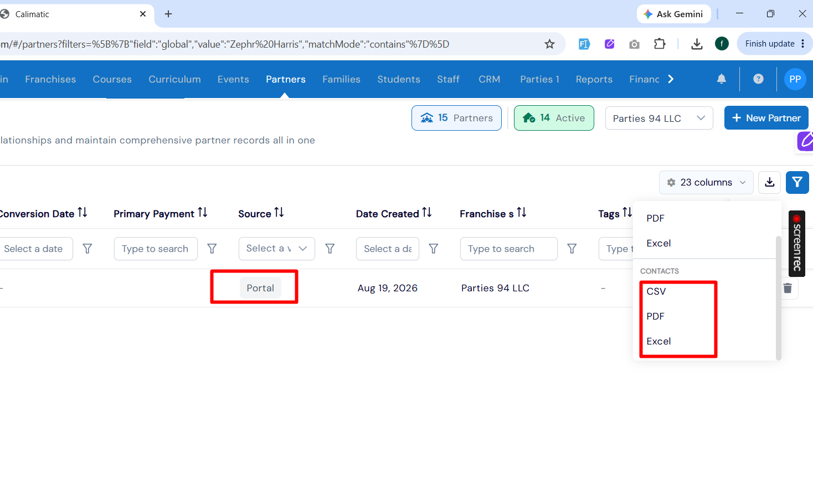The height and width of the screenshot is (504, 813).
Task: Open filter options for Primary Payment
Action: point(212,249)
